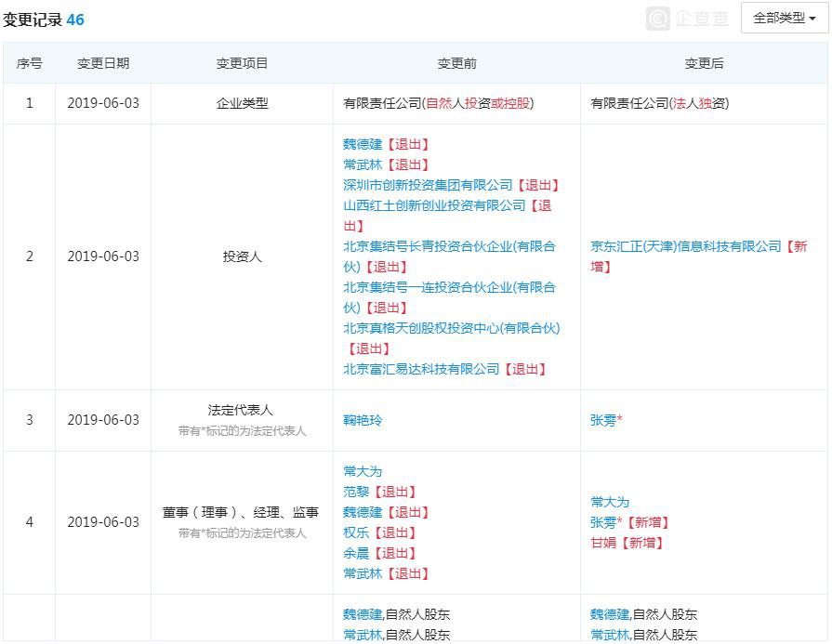Open the 全部类型 filter dropdown

[785, 18]
